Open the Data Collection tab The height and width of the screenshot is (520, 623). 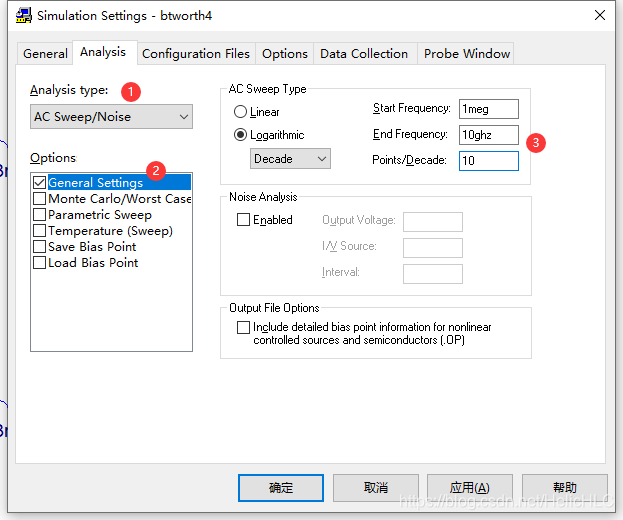tap(364, 54)
